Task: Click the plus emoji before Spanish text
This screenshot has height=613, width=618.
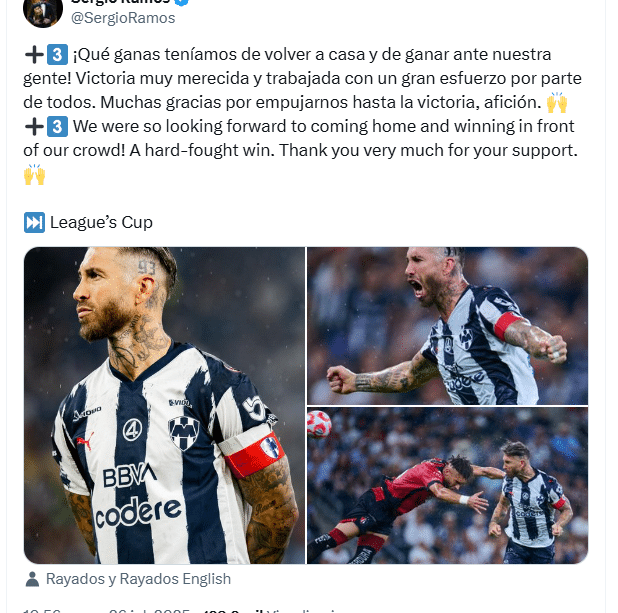Action: 34,54
